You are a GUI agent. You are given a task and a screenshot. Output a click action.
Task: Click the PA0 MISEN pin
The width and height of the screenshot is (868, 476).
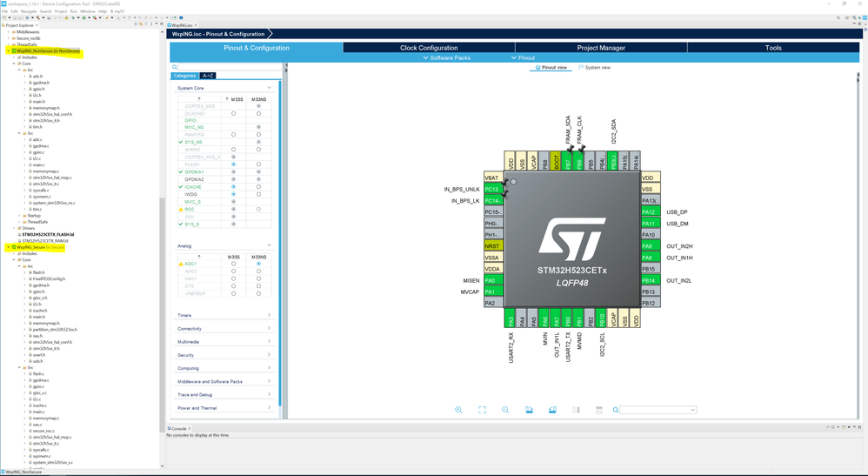pos(494,280)
